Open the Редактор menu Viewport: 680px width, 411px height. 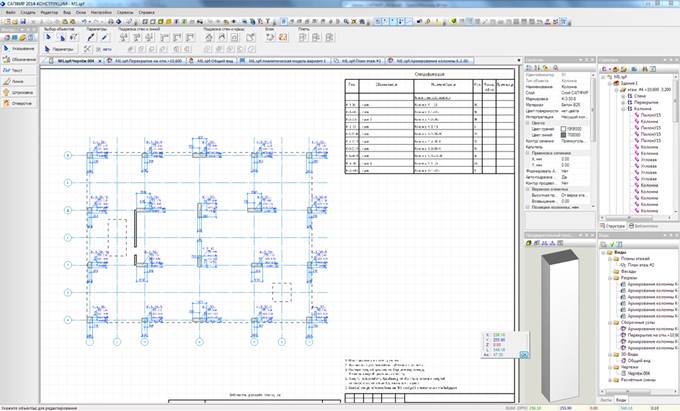pos(49,13)
